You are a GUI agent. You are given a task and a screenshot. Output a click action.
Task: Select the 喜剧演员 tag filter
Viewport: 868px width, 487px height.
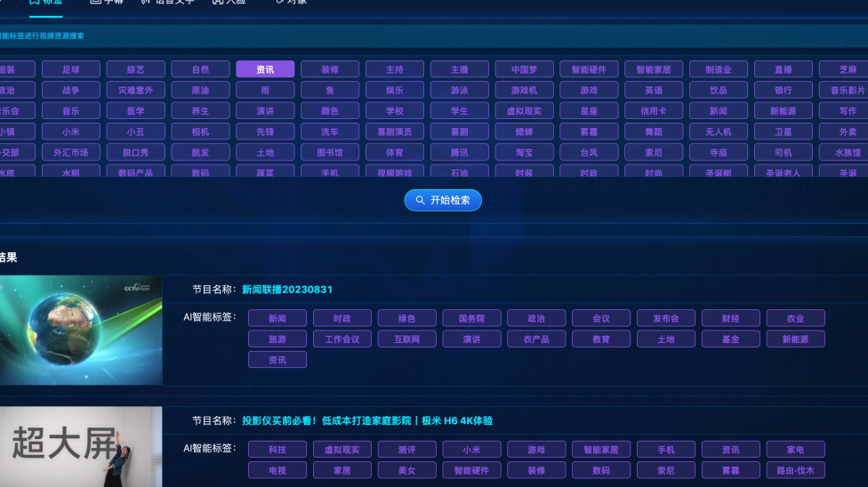(395, 132)
